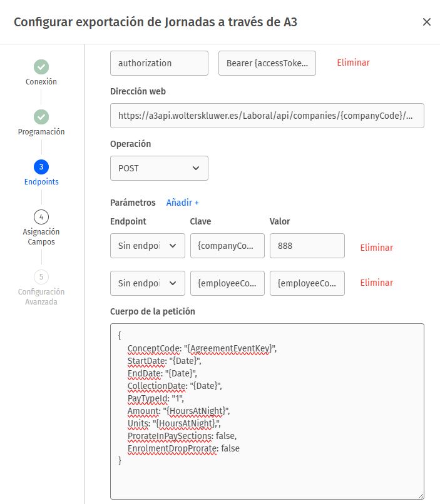Close the A3 export configuration dialog

tap(426, 22)
